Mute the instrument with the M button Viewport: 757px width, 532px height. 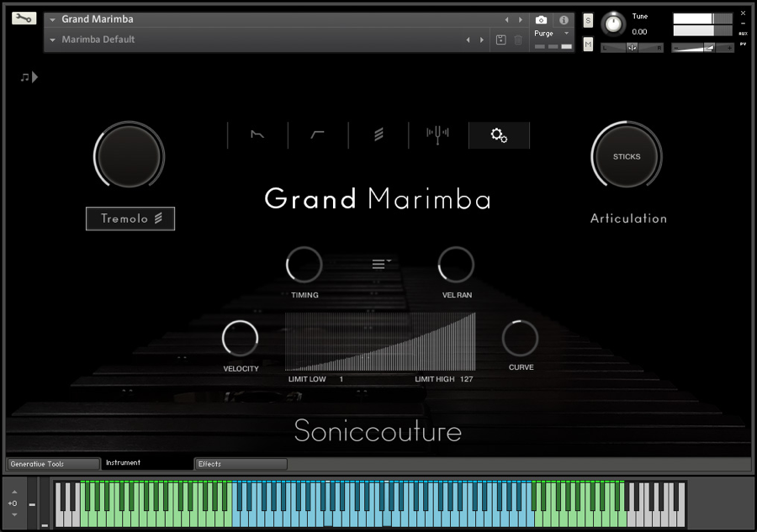click(588, 45)
